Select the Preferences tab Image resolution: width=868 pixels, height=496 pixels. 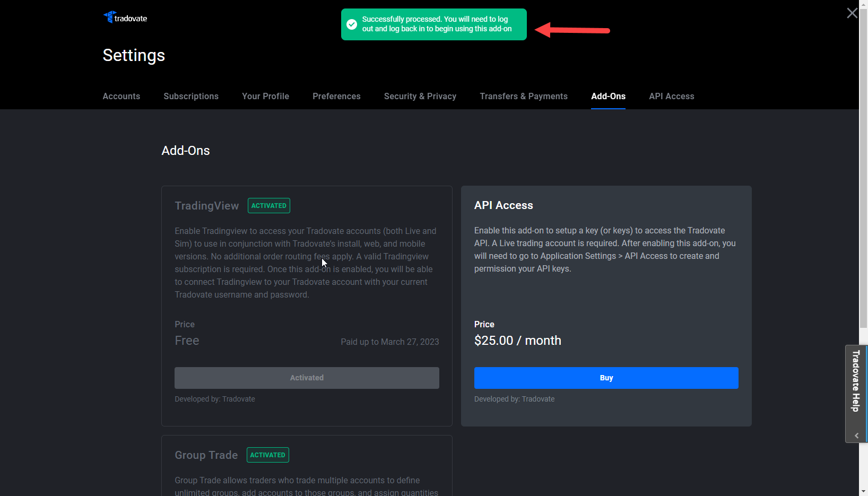pyautogui.click(x=336, y=96)
